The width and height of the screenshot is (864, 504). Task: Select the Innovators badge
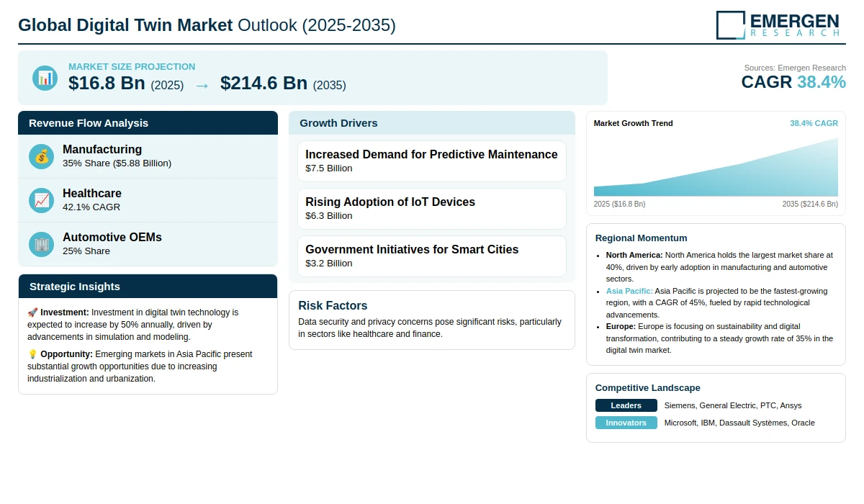pyautogui.click(x=626, y=423)
